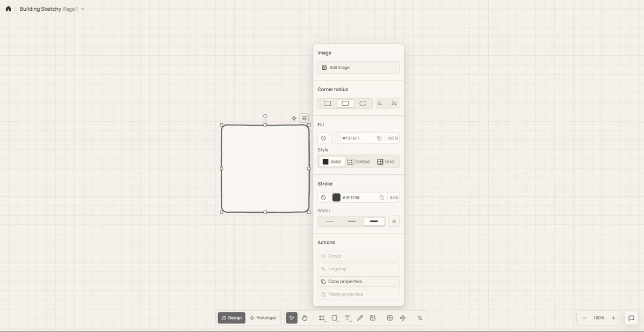Click the grid layout icon in toolbar
This screenshot has width=644, height=332.
click(390, 318)
